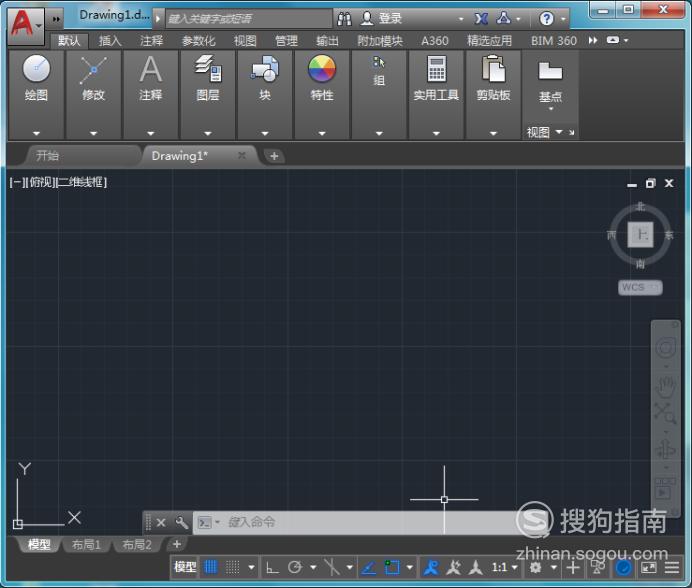
Task: Toggle ortho mode in status bar
Action: 273,568
